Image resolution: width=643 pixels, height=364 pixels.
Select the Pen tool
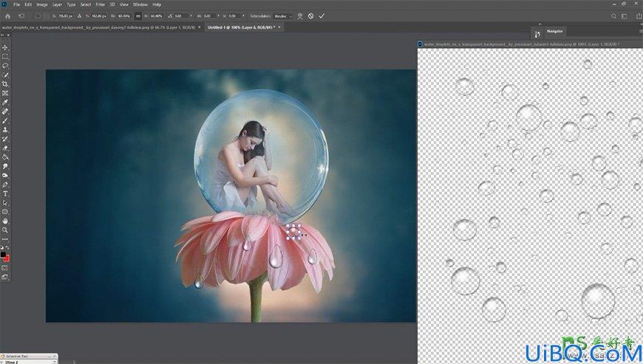[x=5, y=185]
